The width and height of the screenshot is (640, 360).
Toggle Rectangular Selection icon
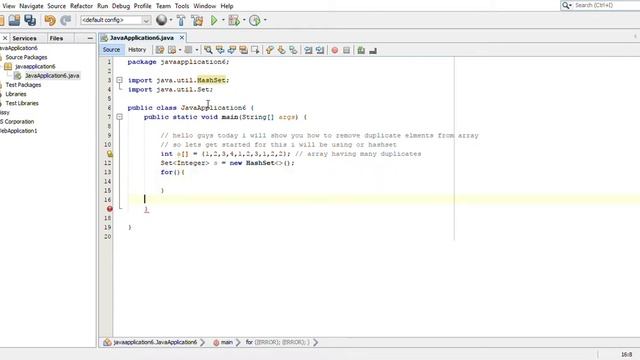coord(256,50)
